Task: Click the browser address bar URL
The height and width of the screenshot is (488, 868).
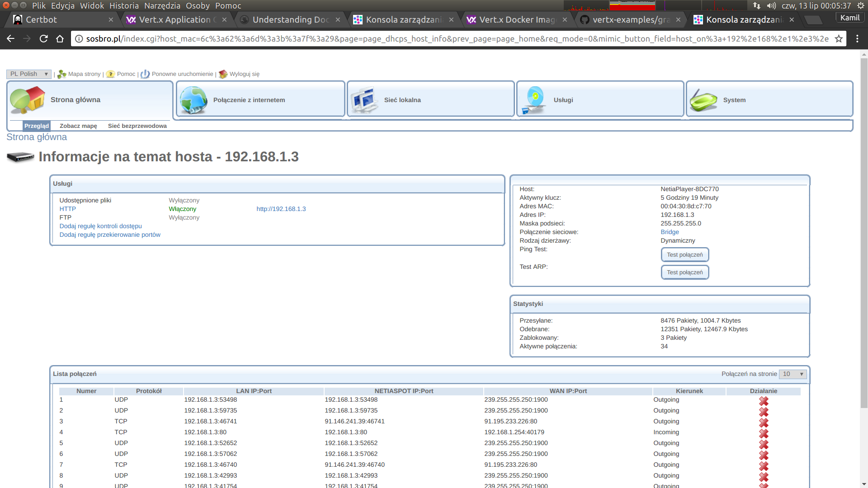Action: 457,39
